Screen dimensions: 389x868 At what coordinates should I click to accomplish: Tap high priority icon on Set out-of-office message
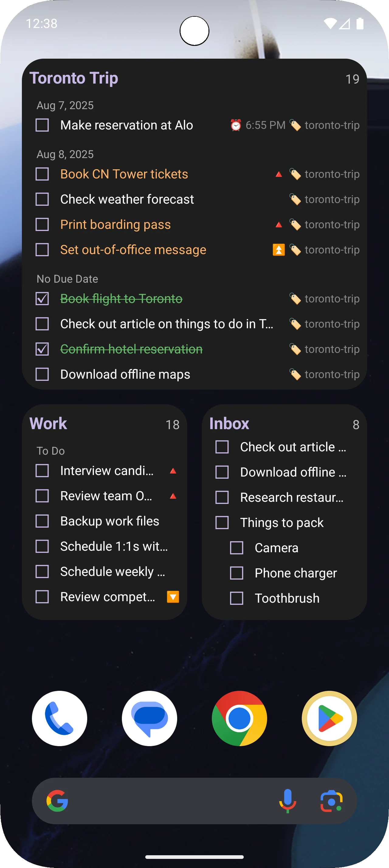click(279, 250)
